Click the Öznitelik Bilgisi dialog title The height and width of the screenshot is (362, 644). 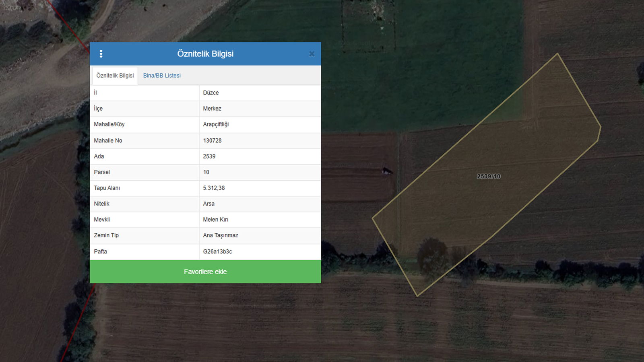tap(205, 53)
